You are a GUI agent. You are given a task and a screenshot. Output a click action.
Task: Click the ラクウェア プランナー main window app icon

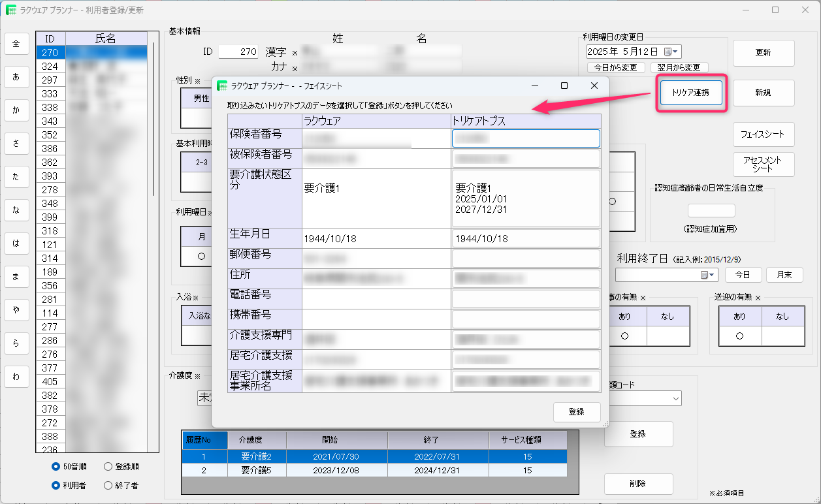pyautogui.click(x=11, y=10)
